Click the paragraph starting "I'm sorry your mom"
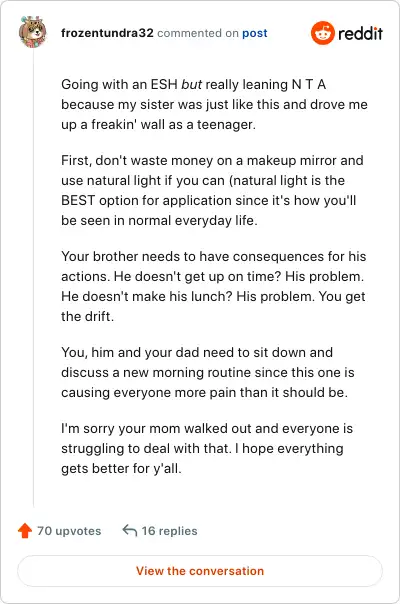The image size is (400, 604). 207,448
